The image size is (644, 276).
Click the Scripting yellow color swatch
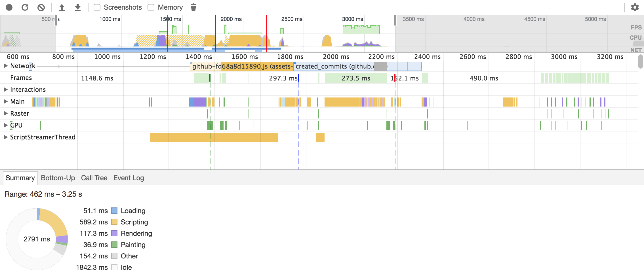(x=114, y=222)
